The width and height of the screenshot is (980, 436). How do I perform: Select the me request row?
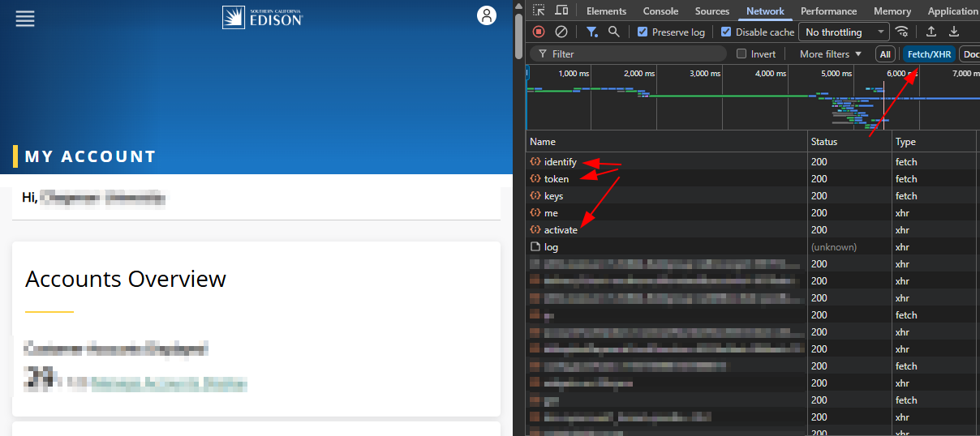click(x=752, y=213)
